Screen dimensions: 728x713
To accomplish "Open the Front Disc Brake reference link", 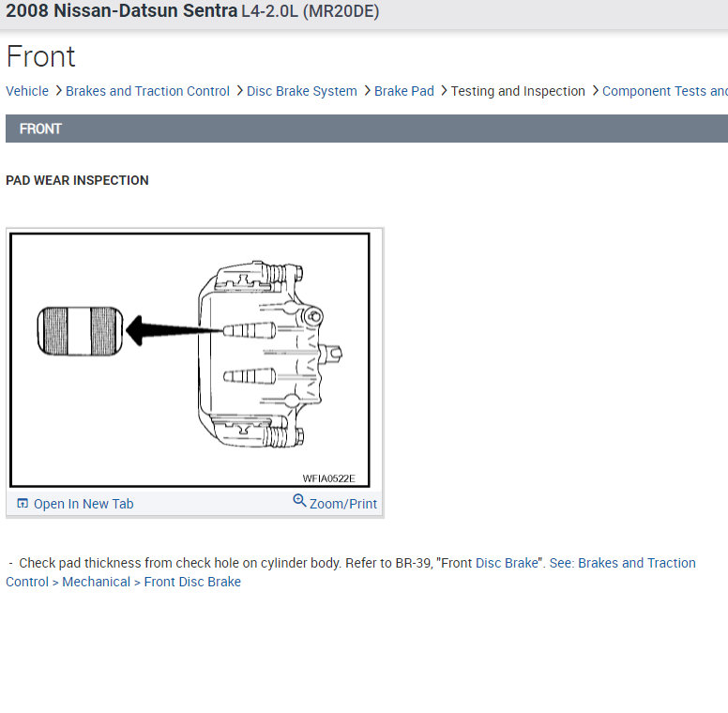I will point(192,582).
